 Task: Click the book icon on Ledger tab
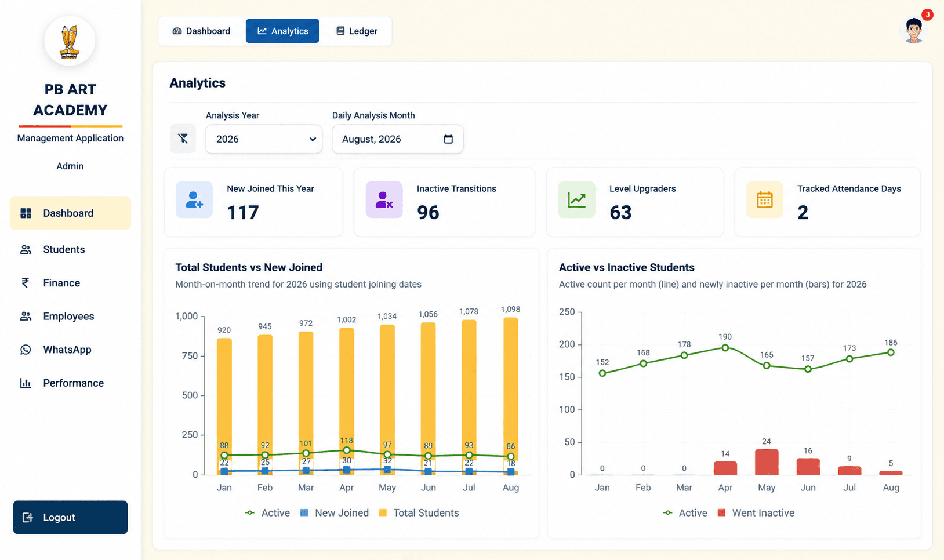(x=340, y=31)
